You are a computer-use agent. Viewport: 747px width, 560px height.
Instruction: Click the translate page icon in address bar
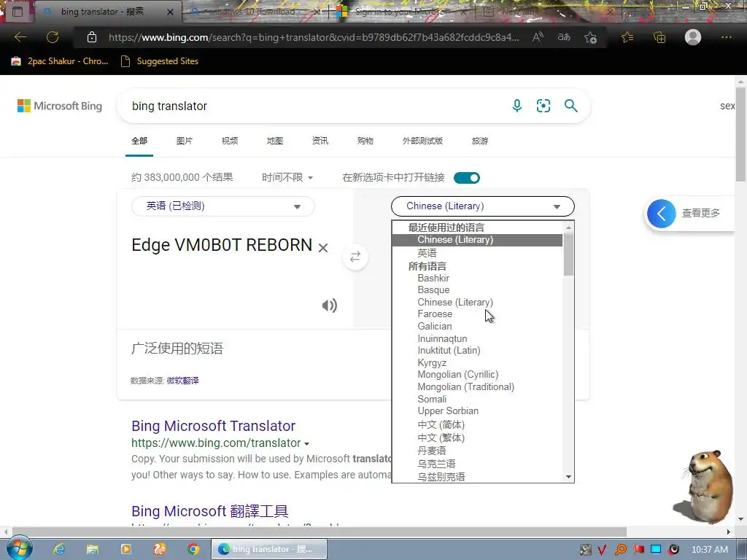coord(564,37)
